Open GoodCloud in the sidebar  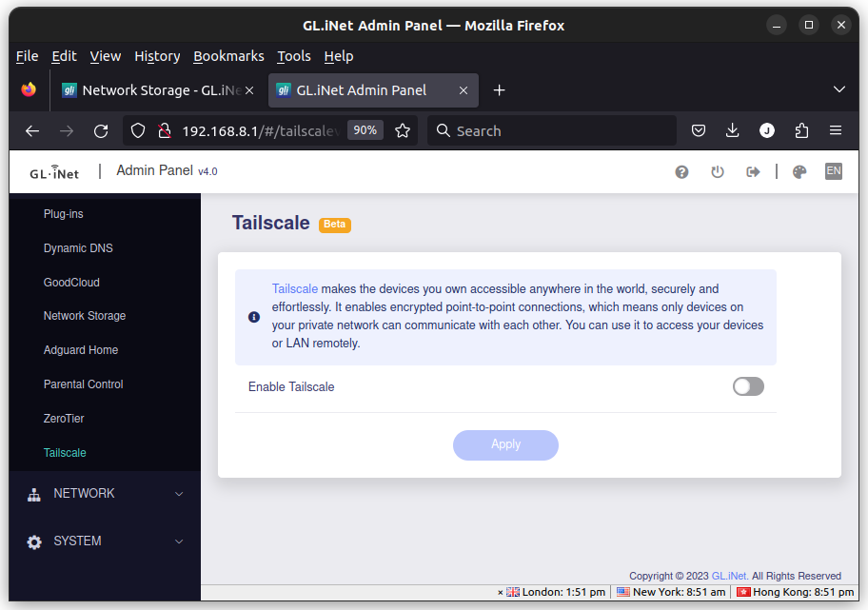pyautogui.click(x=71, y=283)
